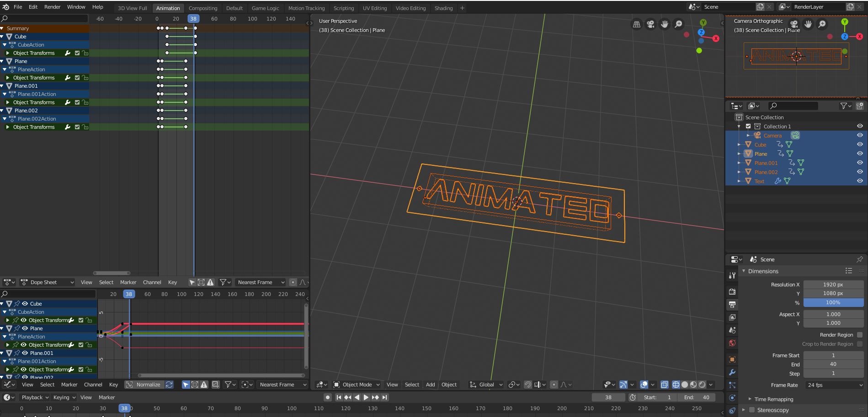Open the Object Mode dropdown
The image size is (868, 417).
(x=357, y=385)
